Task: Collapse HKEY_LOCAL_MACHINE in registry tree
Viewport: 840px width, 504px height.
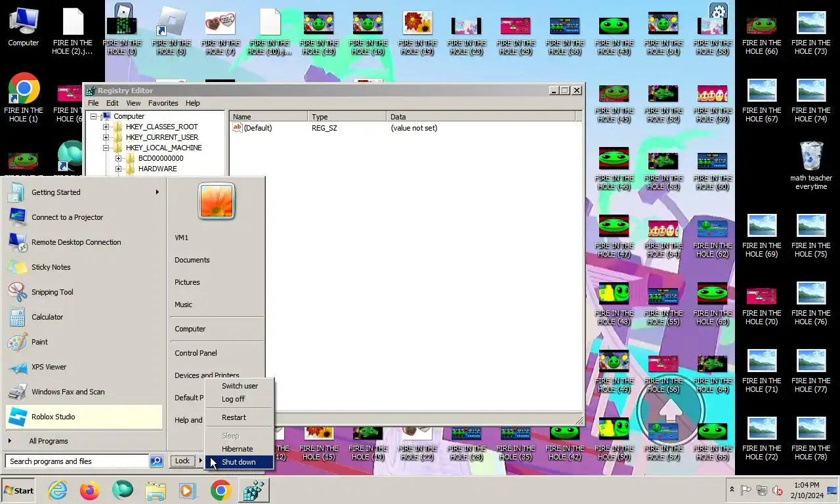Action: point(106,148)
